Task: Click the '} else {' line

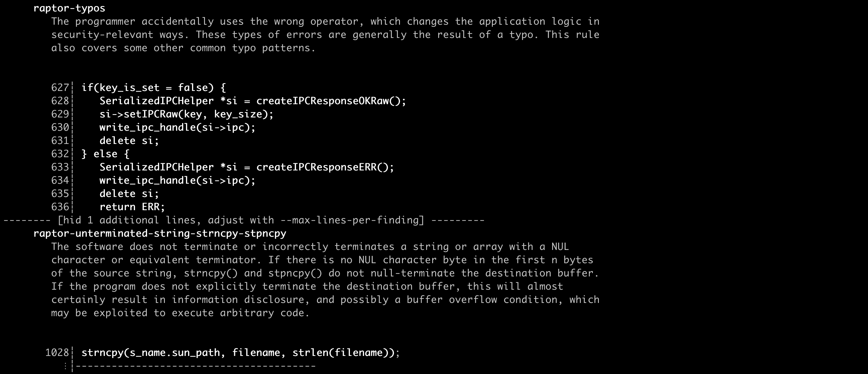Action: [105, 154]
